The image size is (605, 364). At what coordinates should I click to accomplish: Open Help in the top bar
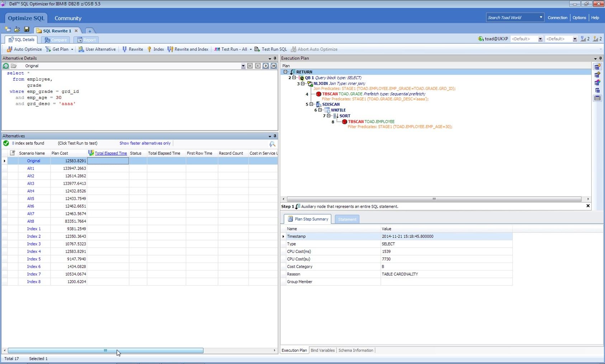(595, 18)
